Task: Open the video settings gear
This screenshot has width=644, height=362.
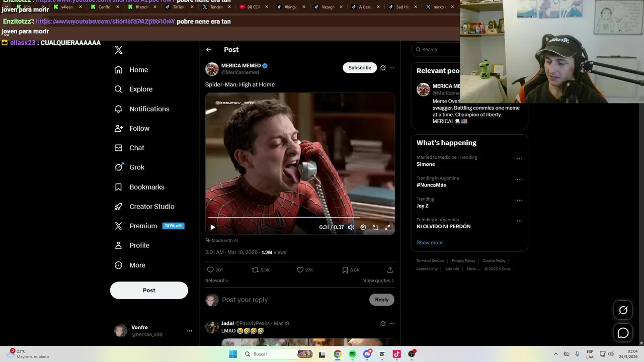Action: coord(363,227)
